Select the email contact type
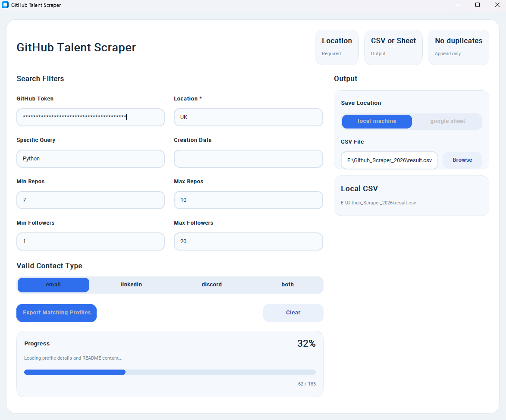Screen dimensions: 506x420 click(53, 285)
